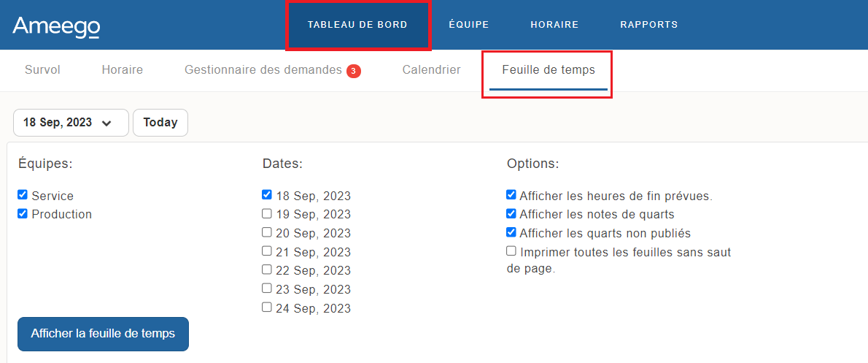868x363 pixels.
Task: Open the 18 Sep, 2023 date dropdown
Action: click(x=71, y=123)
